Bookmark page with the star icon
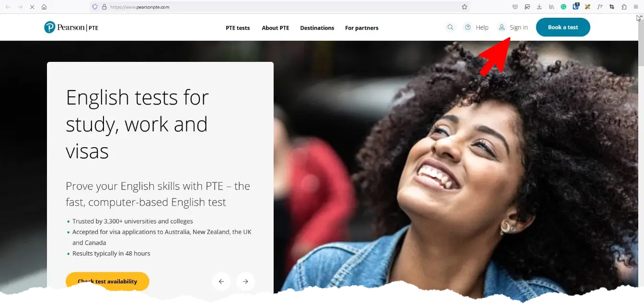This screenshot has width=644, height=305. click(x=464, y=7)
